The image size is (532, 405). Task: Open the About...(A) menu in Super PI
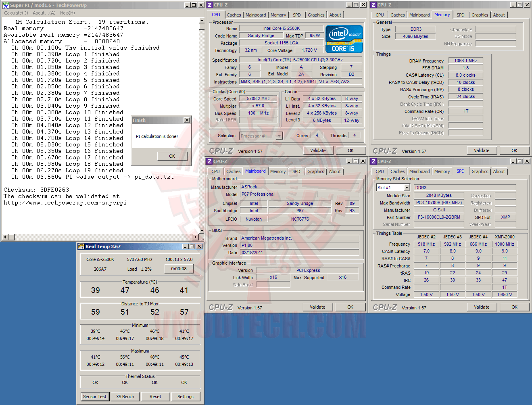(44, 13)
